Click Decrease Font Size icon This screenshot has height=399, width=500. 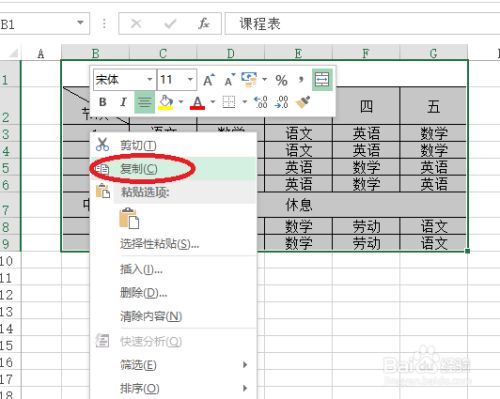click(x=229, y=80)
